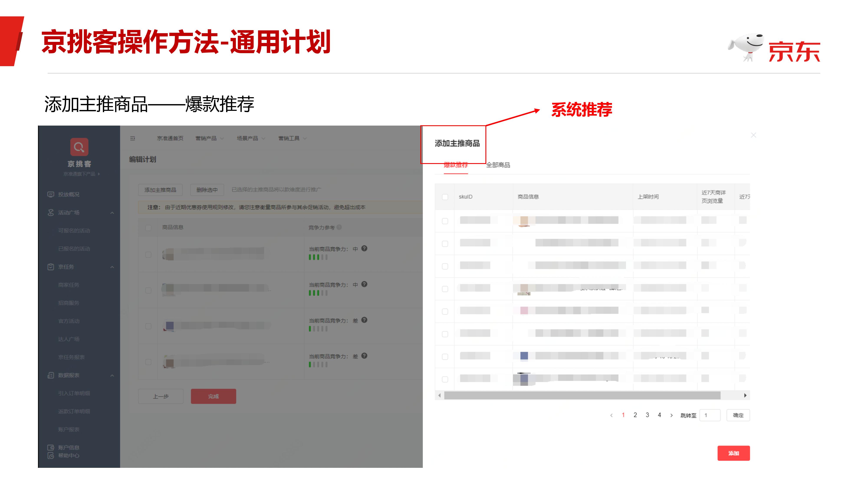Click the 京挑客 search logo icon

79,147
